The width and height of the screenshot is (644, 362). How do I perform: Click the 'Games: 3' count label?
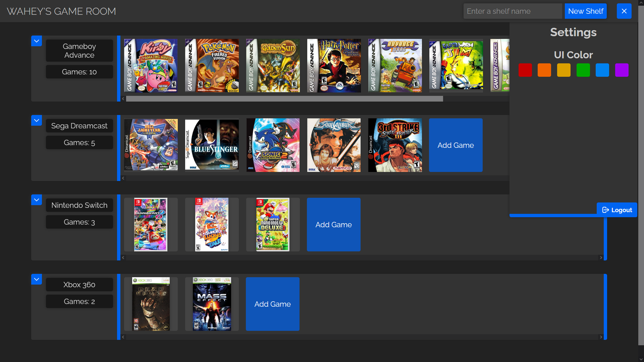[x=79, y=222]
